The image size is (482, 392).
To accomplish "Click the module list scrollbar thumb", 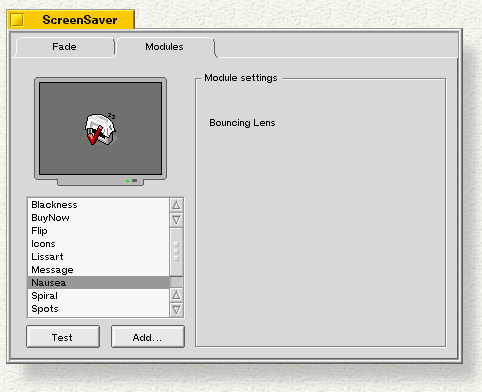I will pyautogui.click(x=176, y=252).
